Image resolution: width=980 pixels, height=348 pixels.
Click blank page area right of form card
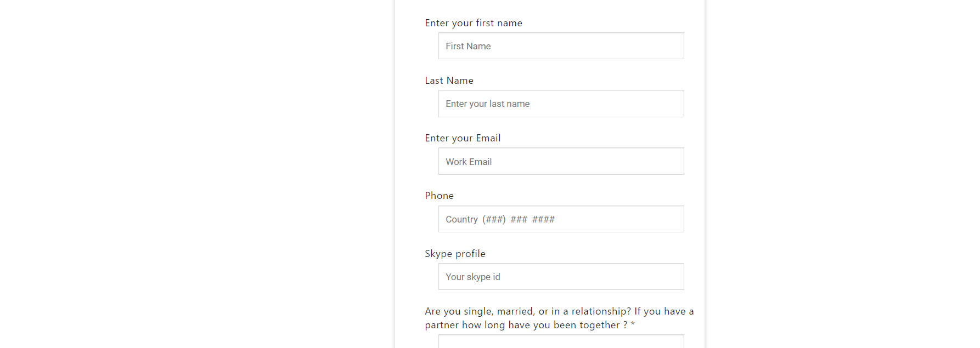pyautogui.click(x=842, y=174)
